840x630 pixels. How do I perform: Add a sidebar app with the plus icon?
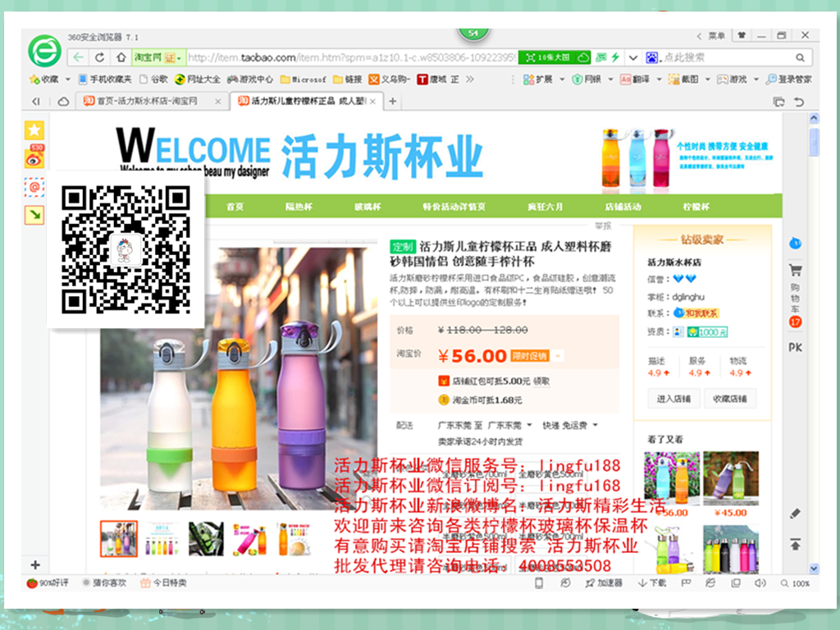[35, 564]
